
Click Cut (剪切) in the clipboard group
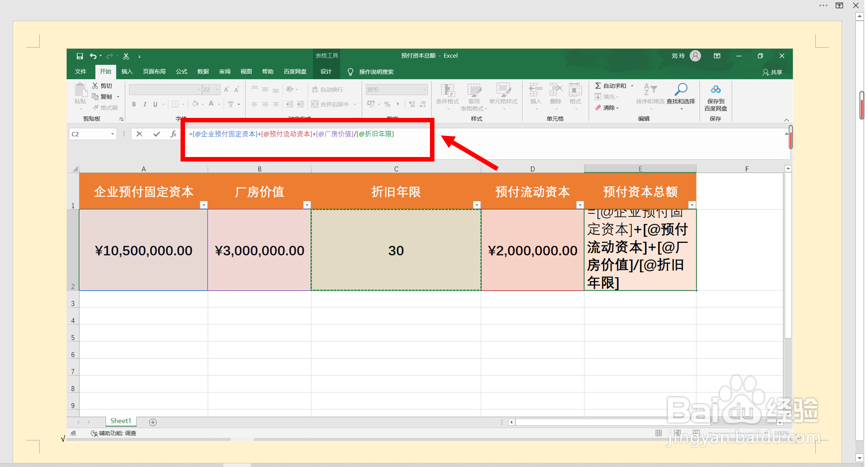pyautogui.click(x=102, y=86)
